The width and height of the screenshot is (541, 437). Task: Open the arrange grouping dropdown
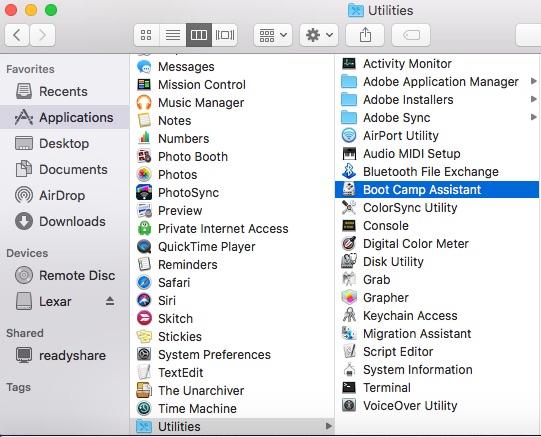click(x=273, y=35)
